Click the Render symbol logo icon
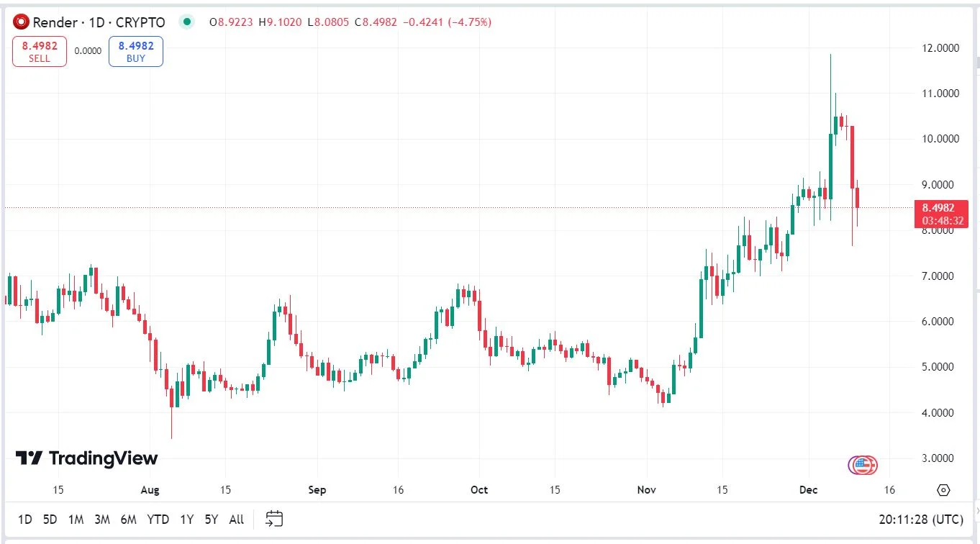 [22, 22]
